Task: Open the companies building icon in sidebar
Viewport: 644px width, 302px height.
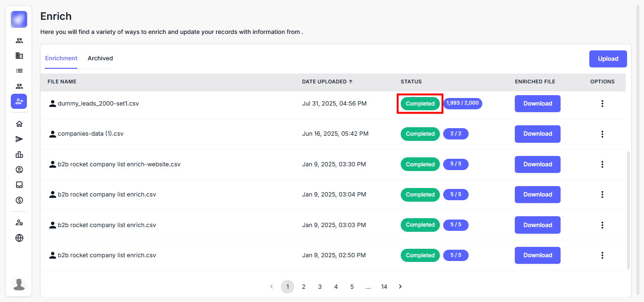Action: pyautogui.click(x=19, y=56)
